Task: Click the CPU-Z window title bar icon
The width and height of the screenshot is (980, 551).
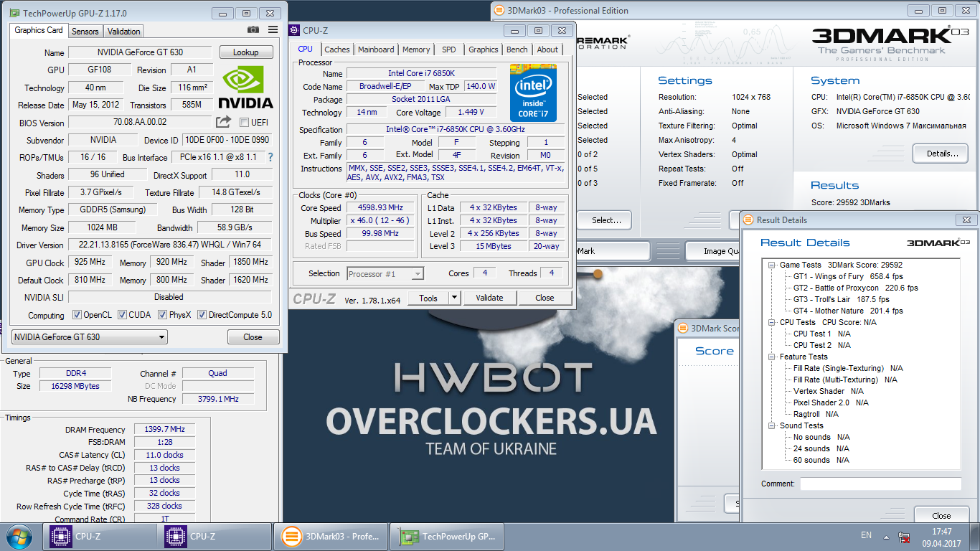Action: (x=294, y=30)
